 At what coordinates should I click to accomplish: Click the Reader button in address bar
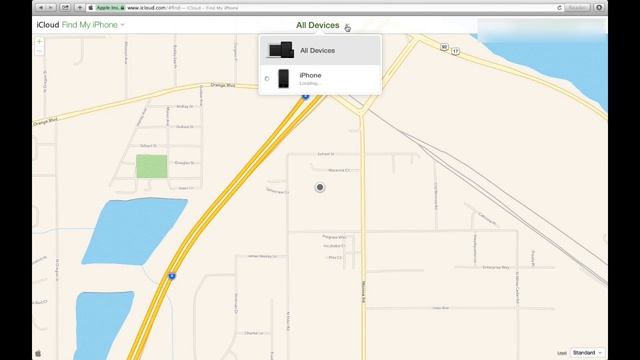point(577,7)
